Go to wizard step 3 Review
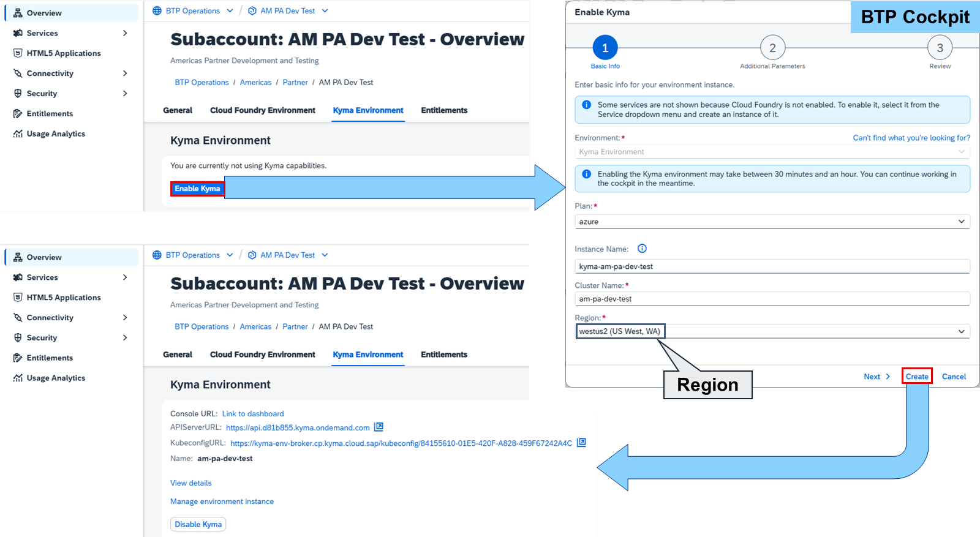Viewport: 980px width, 537px height. point(940,48)
